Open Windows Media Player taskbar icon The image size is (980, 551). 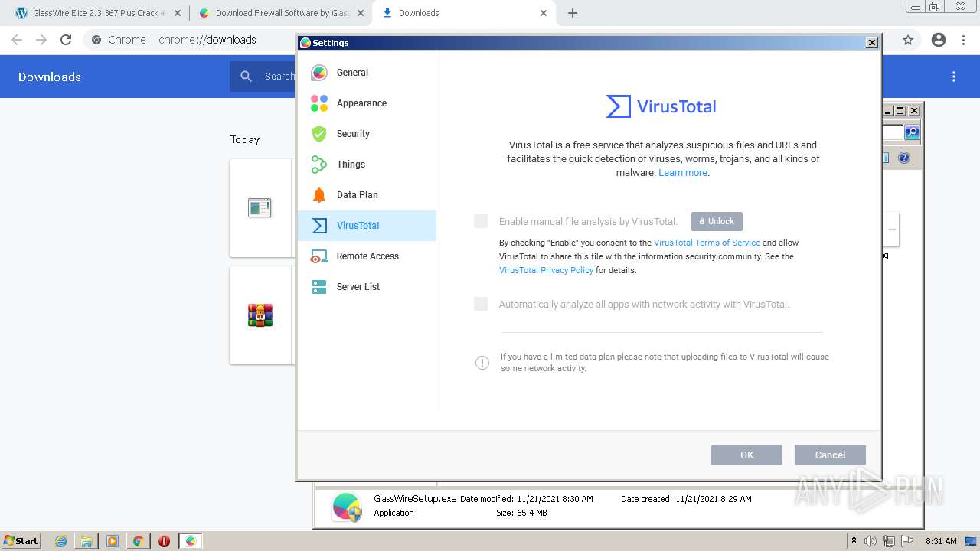point(113,541)
